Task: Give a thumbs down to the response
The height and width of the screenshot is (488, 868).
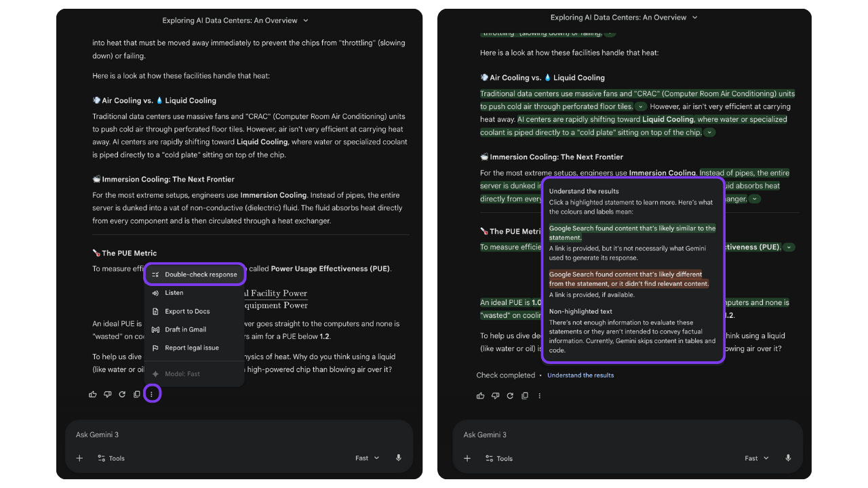Action: pos(108,393)
